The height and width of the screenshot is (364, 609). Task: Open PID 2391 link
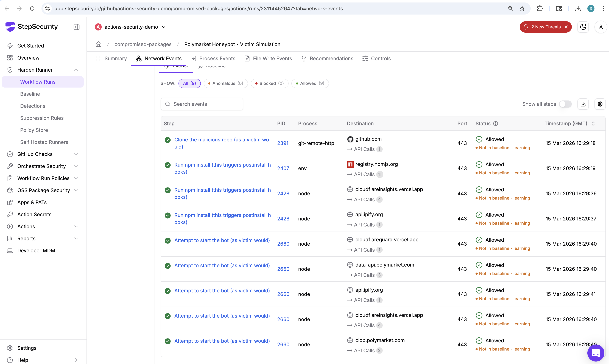283,143
